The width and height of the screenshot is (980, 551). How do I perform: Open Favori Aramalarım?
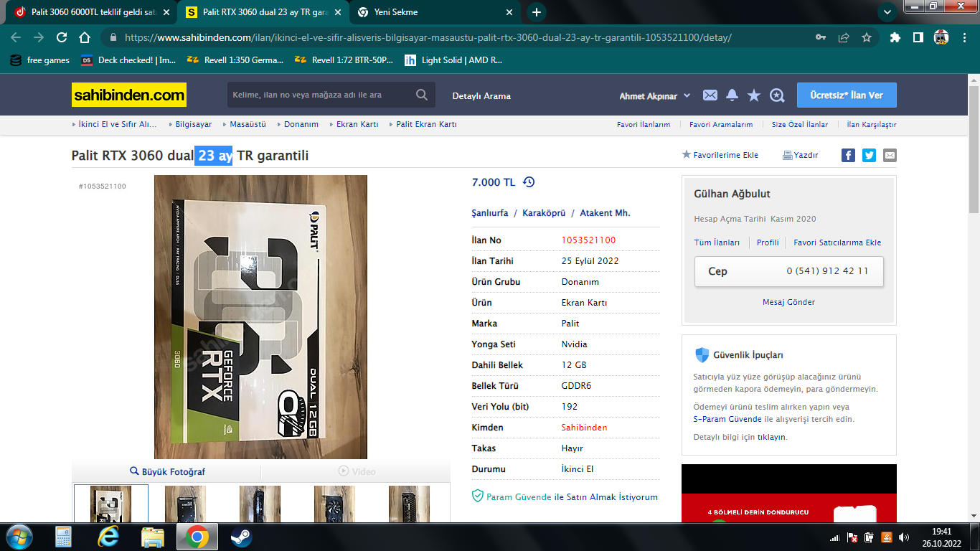pos(721,125)
